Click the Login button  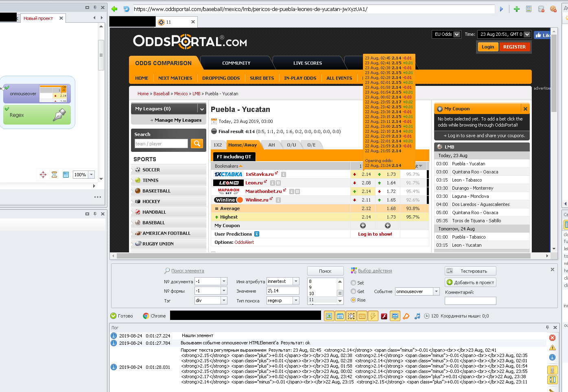point(488,47)
